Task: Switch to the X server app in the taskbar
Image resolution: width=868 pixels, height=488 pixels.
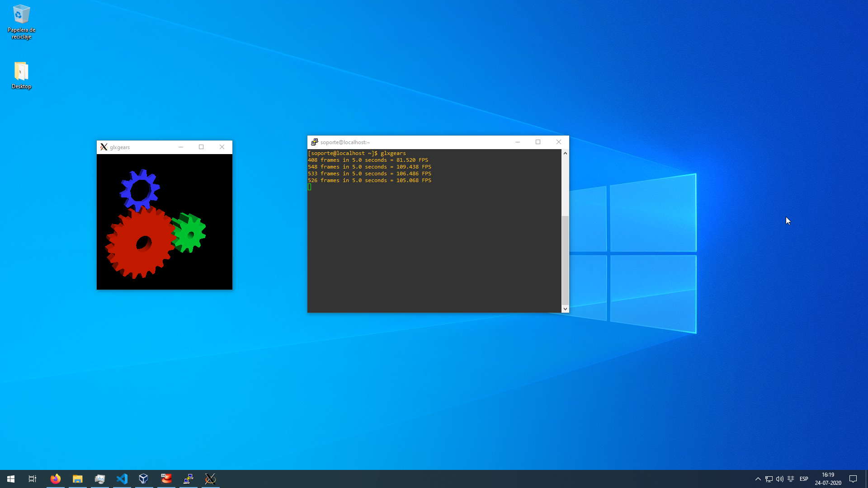Action: [211, 479]
